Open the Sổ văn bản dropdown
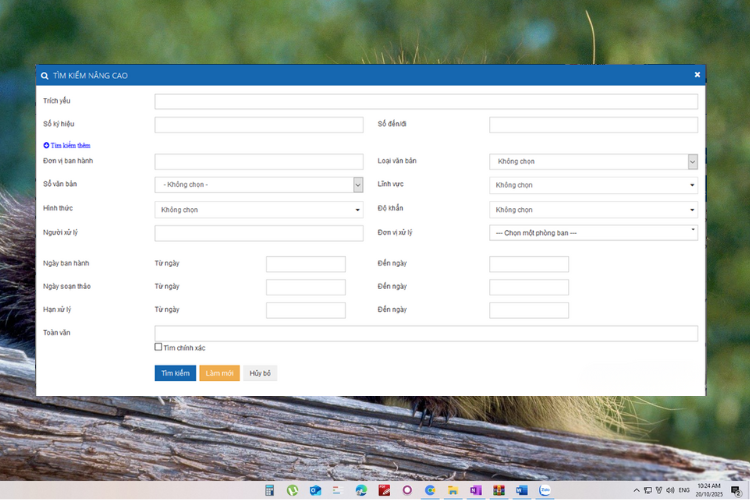Screen dimensions: 750x500 coord(259,185)
